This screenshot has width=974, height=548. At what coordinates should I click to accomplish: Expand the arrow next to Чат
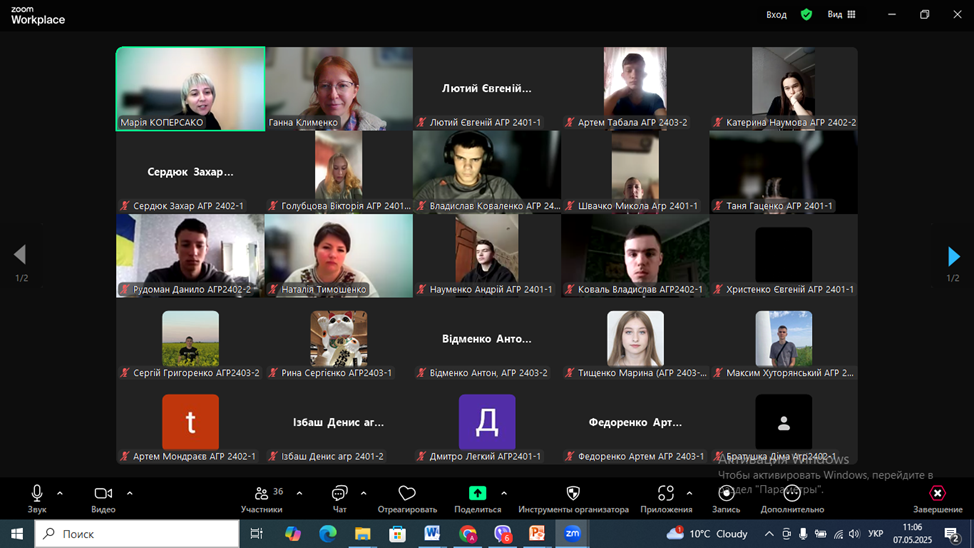[x=363, y=494]
